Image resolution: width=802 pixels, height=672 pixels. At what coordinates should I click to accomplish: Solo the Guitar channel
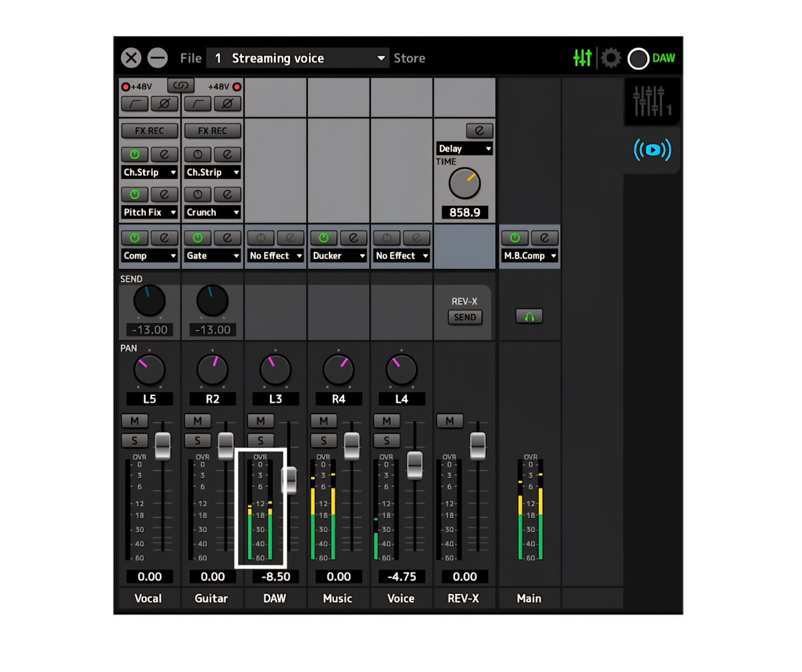tap(198, 441)
